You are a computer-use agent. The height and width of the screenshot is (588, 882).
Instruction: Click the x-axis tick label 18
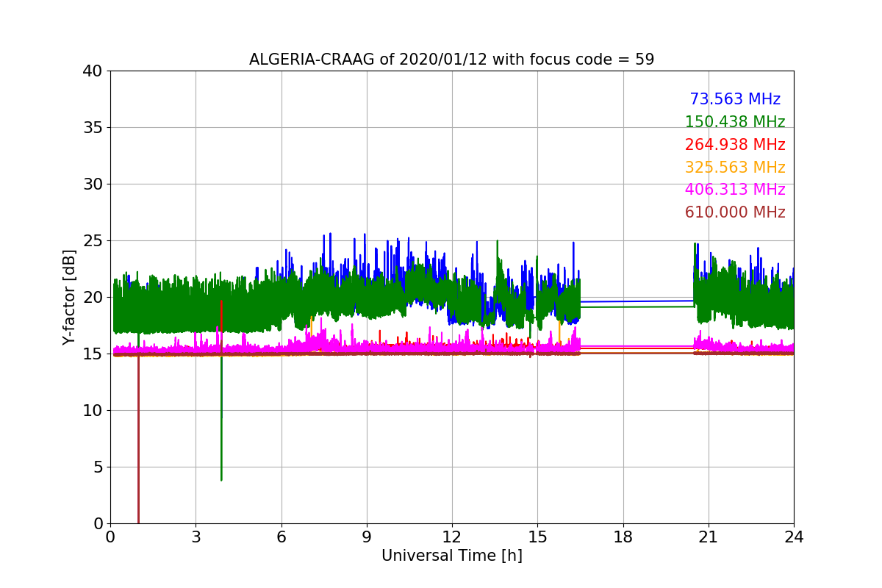[623, 537]
